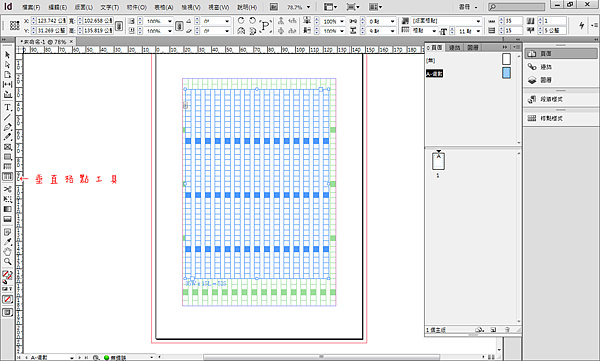Open the Links panel dock button
The width and height of the screenshot is (600, 361).
561,67
